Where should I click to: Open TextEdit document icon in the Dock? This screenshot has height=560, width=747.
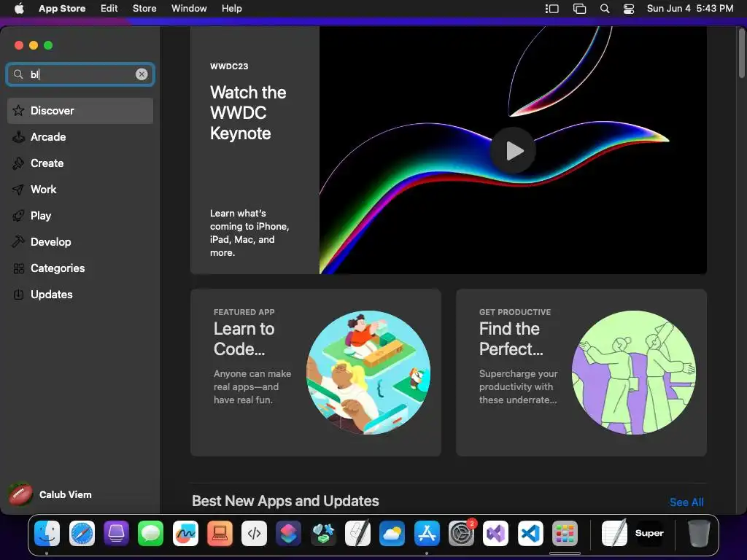point(614,533)
